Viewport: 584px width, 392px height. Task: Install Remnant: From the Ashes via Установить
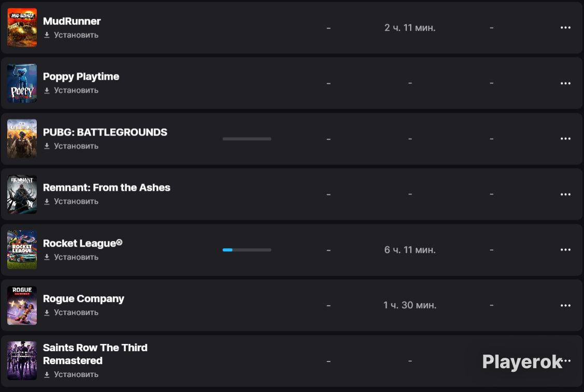76,202
